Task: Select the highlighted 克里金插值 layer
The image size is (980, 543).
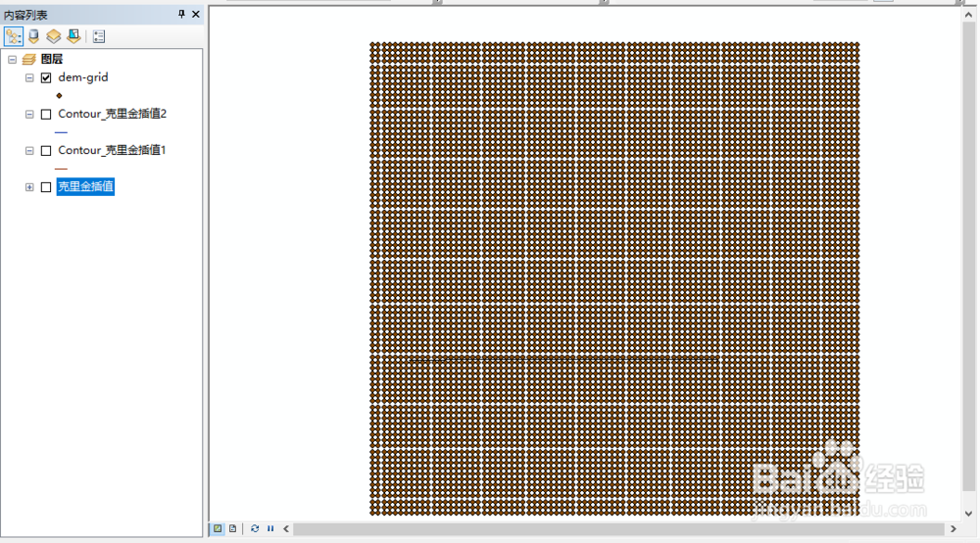Action: coord(85,186)
